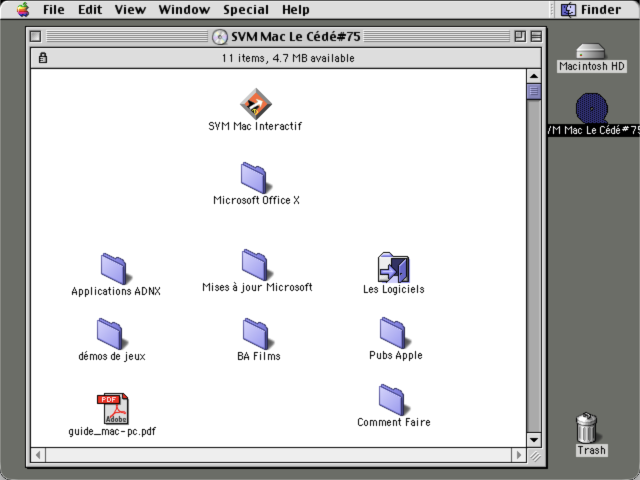
Task: Select the Comment Faire folder icon
Action: pyautogui.click(x=392, y=400)
